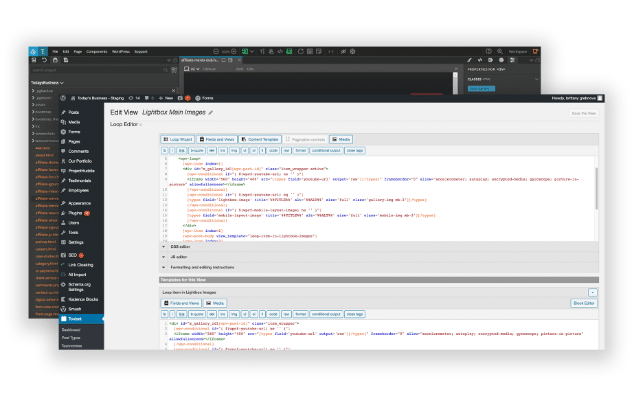Open the Support menu in the back editor window

coord(141,52)
